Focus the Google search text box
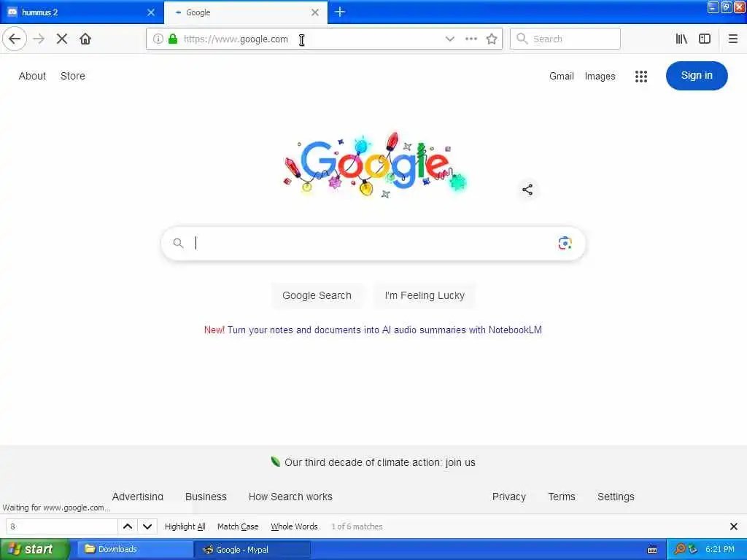The height and width of the screenshot is (560, 747). (x=373, y=244)
